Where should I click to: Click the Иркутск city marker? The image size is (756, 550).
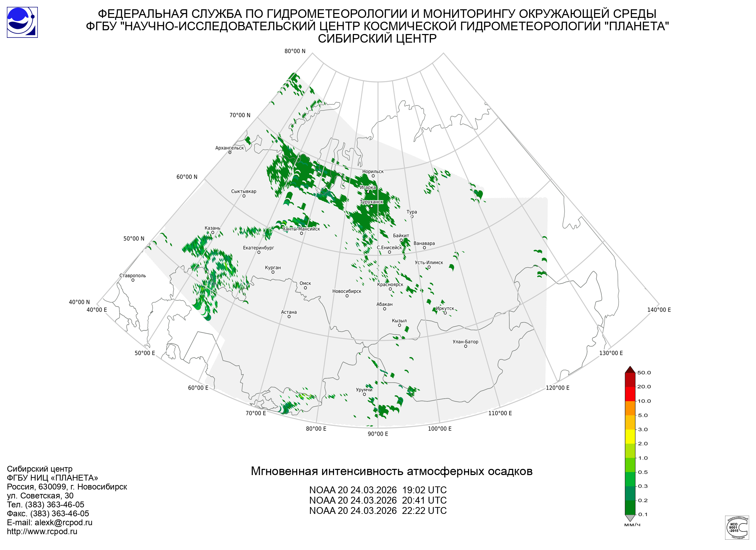[x=445, y=313]
